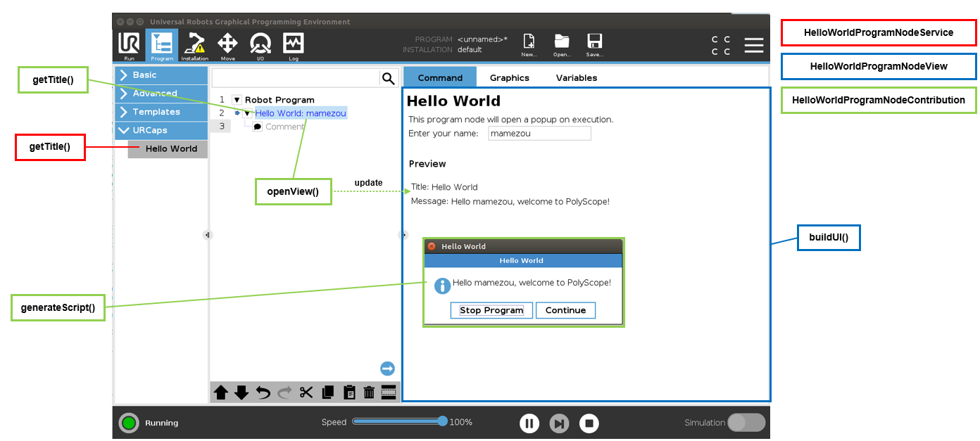Open the Log tab icon
Viewport: 980px width, 441px height.
coord(293,45)
